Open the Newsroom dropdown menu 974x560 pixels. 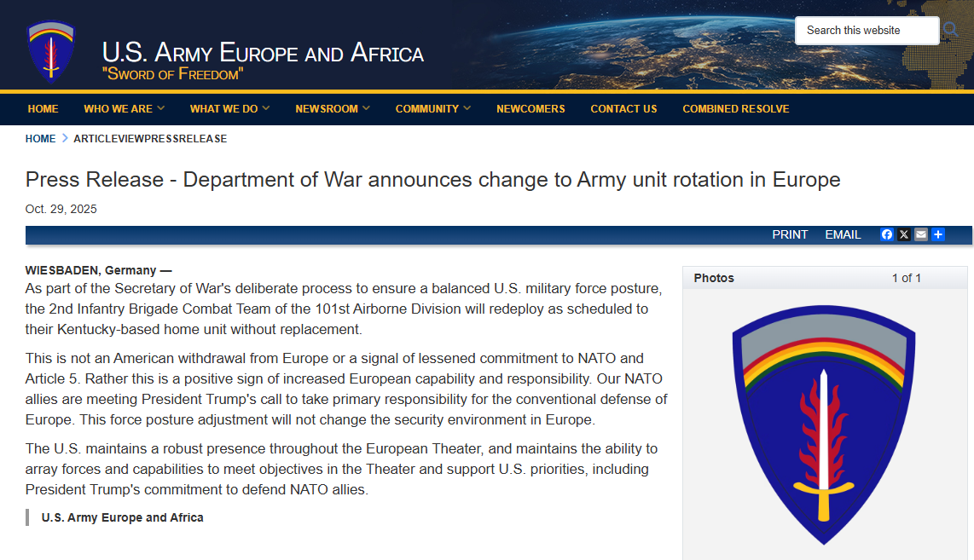click(333, 109)
